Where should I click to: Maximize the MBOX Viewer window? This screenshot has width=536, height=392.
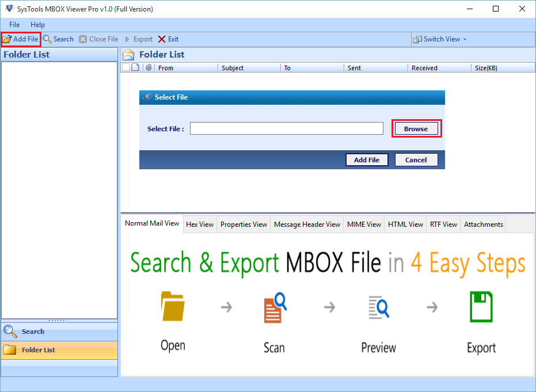(x=496, y=9)
